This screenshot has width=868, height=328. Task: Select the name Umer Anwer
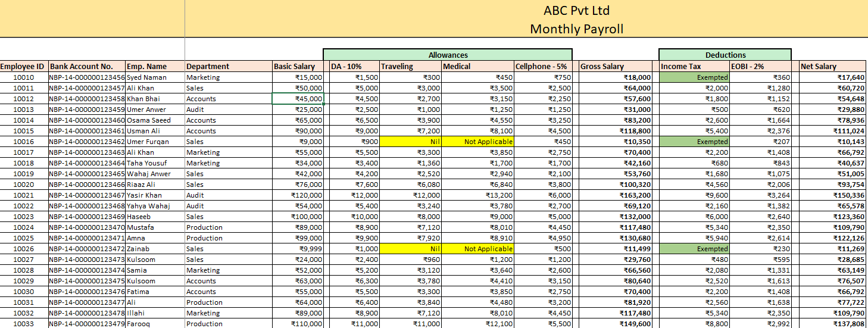click(x=155, y=110)
